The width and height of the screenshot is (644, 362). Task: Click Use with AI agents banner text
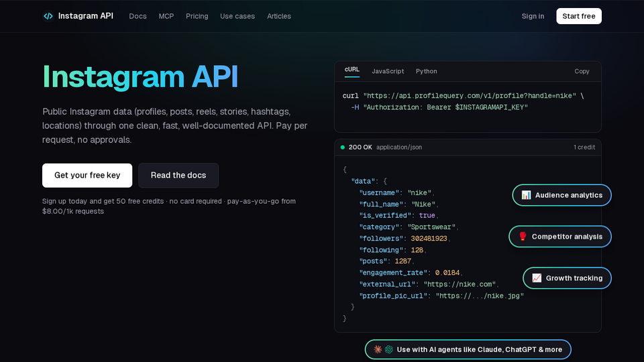(479, 349)
